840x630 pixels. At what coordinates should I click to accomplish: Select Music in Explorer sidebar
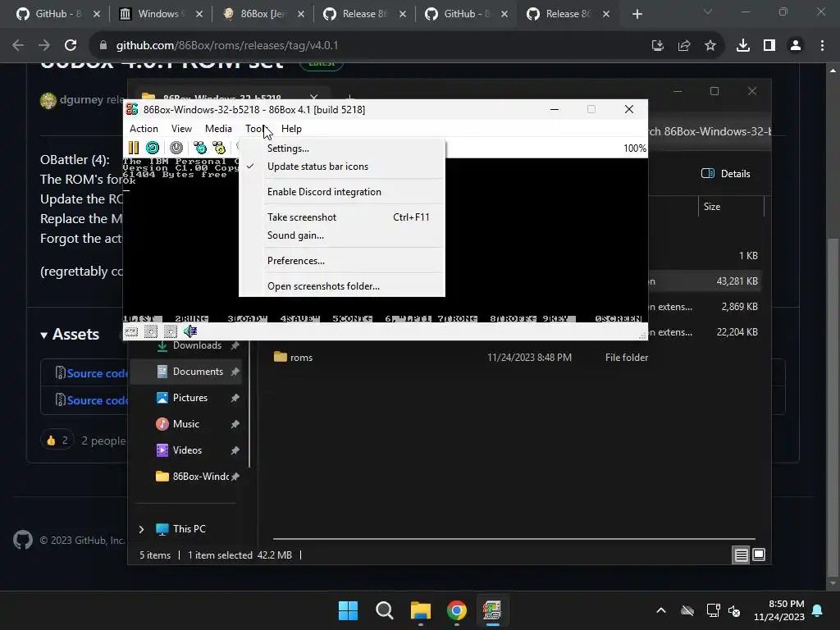pyautogui.click(x=186, y=424)
